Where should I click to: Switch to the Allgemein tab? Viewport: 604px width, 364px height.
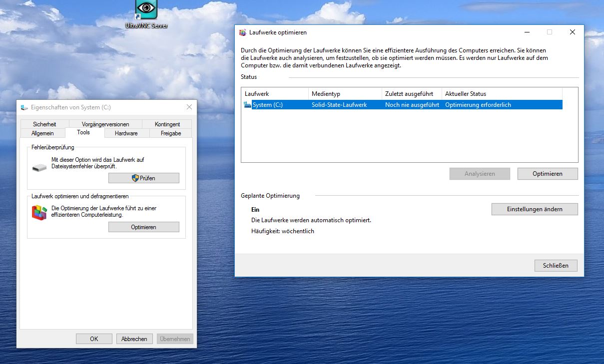click(42, 133)
